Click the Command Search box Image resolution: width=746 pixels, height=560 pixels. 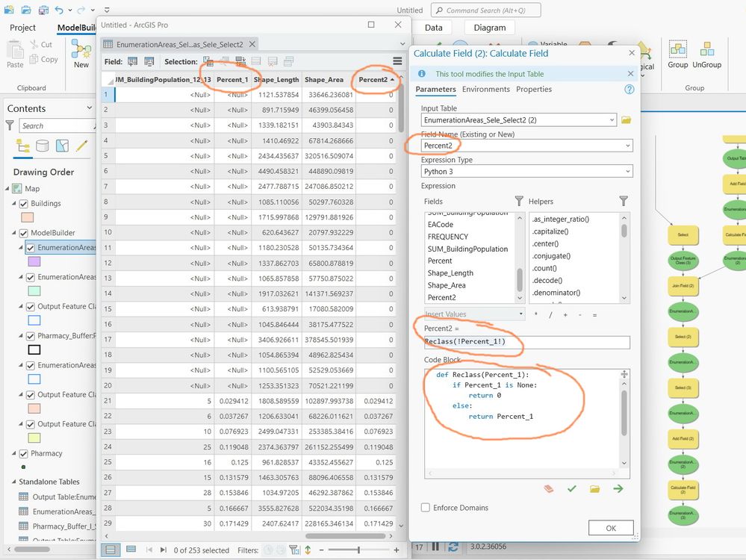(485, 10)
